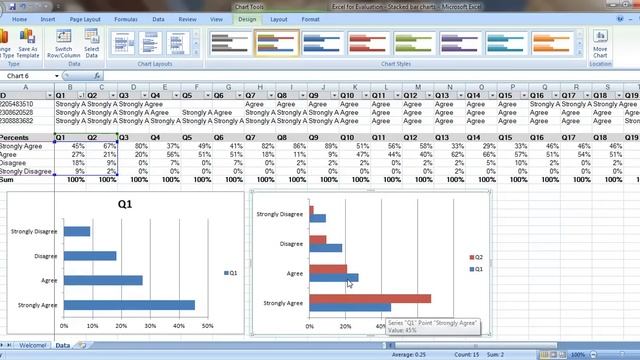
Task: Apply the red chart style
Action: [368, 43]
